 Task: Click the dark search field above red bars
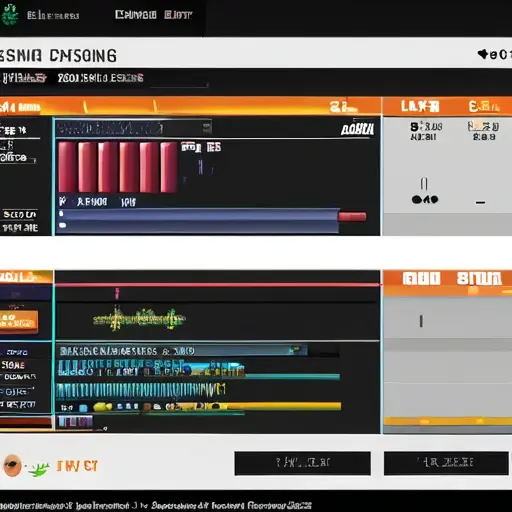(x=134, y=128)
